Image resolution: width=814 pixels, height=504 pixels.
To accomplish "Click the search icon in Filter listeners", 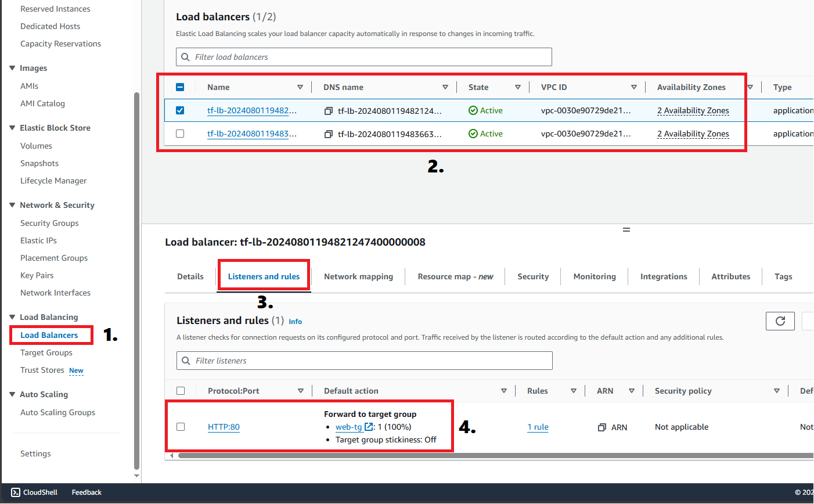I will coord(186,361).
